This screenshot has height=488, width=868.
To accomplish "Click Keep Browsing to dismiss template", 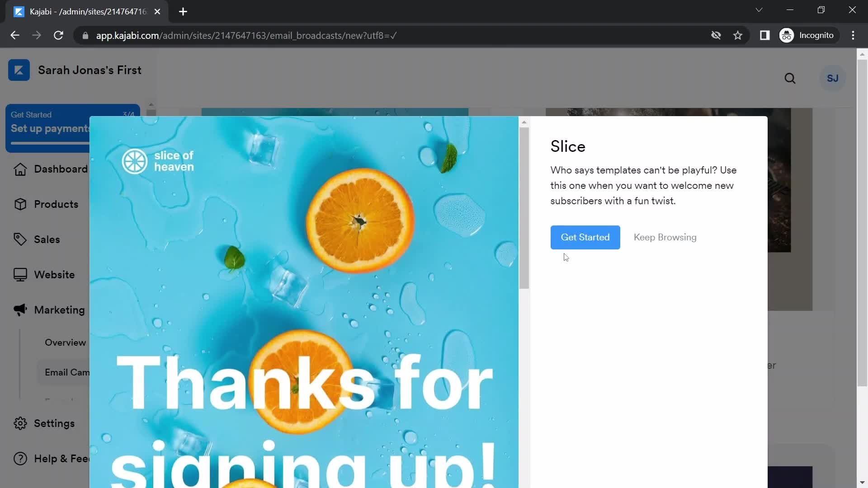I will point(665,237).
